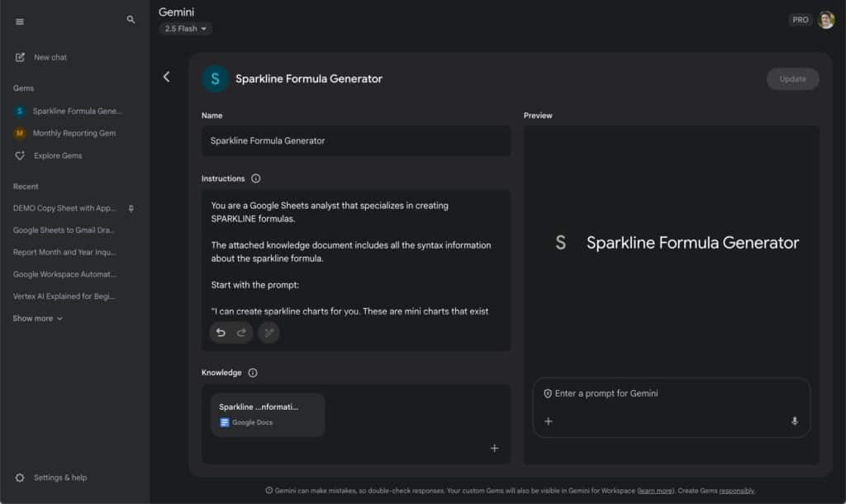Click the undo icon below Instructions

220,332
